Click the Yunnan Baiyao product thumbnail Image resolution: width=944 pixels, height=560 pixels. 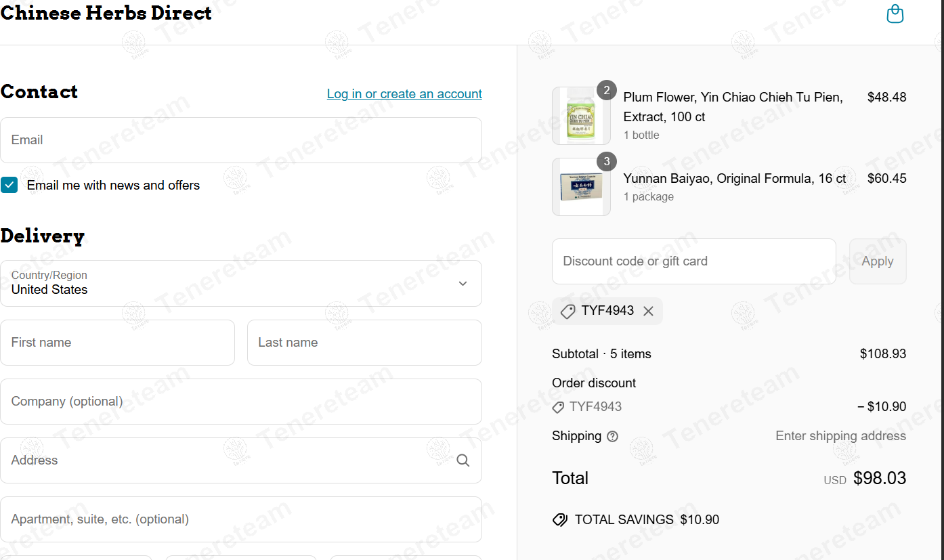pyautogui.click(x=580, y=187)
